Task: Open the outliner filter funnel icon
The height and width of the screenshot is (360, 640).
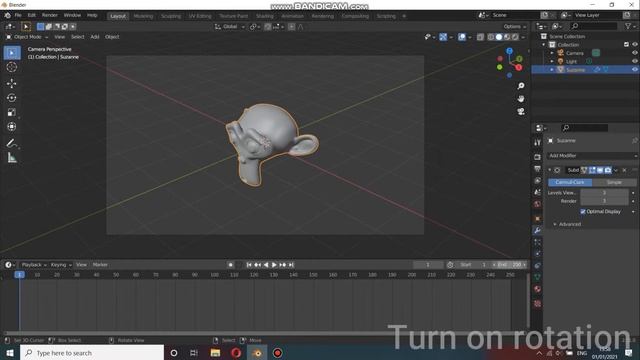Action: [x=628, y=26]
